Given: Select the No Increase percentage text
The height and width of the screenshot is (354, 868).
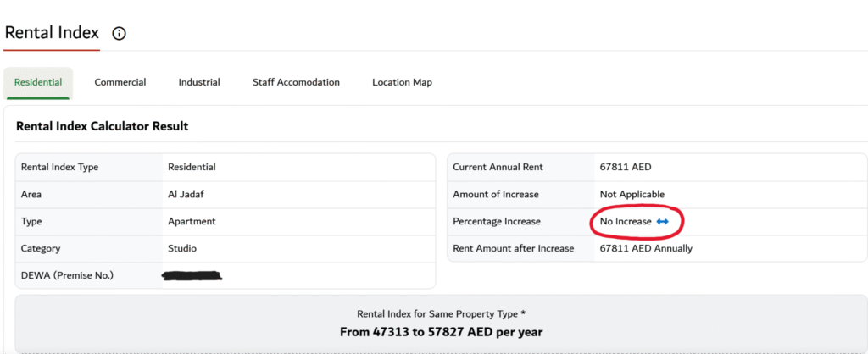Looking at the screenshot, I should pyautogui.click(x=626, y=222).
